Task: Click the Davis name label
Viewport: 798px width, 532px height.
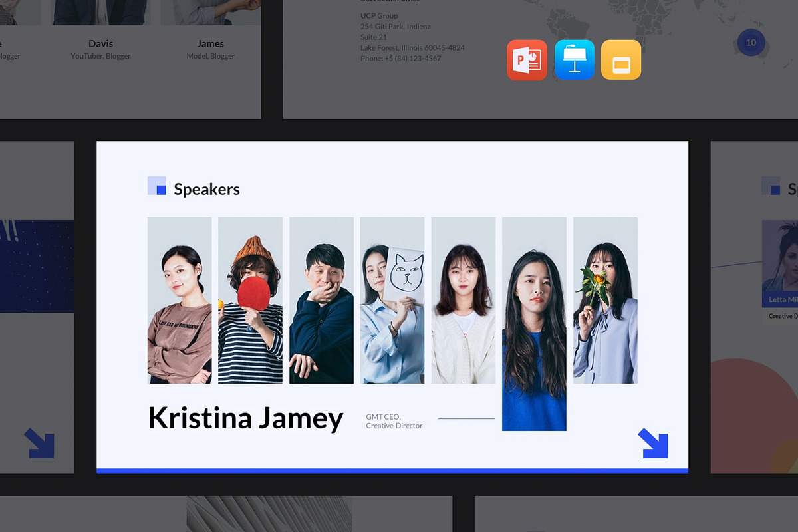Action: pos(100,43)
